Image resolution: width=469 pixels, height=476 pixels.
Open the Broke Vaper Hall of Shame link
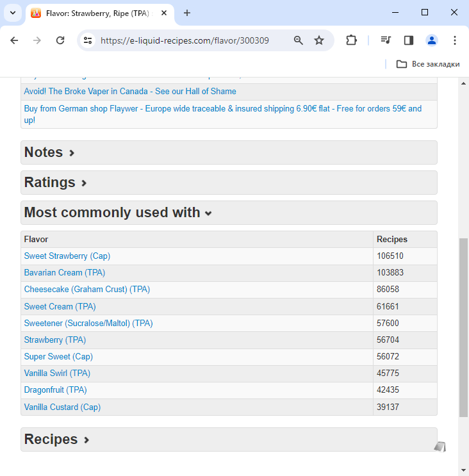(x=130, y=92)
